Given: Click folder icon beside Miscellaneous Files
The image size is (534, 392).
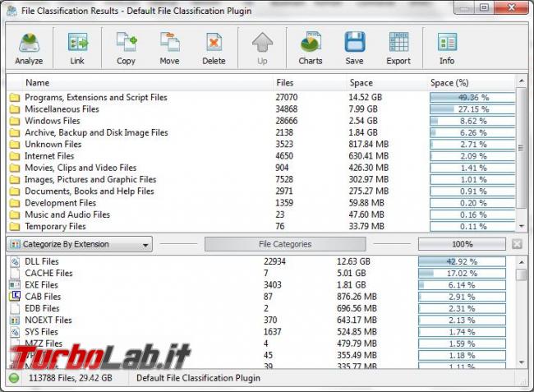Looking at the screenshot, I should coord(15,109).
